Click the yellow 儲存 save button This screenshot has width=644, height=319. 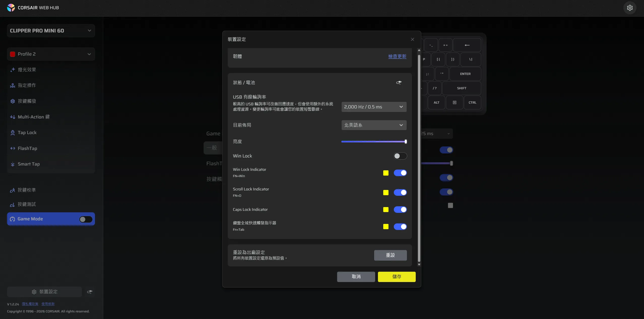(x=397, y=277)
